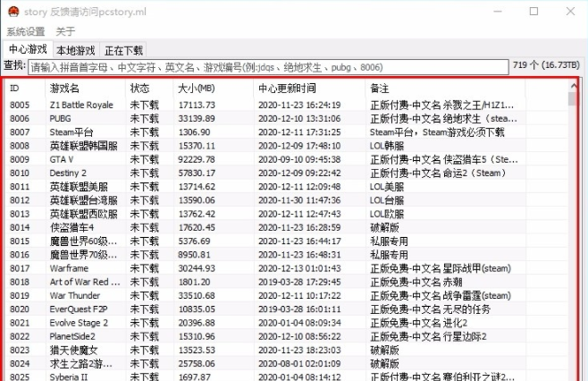Switch to the 正在下载 tab

[x=123, y=50]
